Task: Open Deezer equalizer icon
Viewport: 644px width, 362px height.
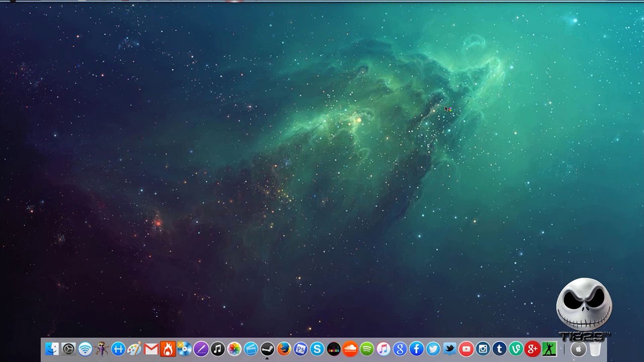Action: point(334,348)
